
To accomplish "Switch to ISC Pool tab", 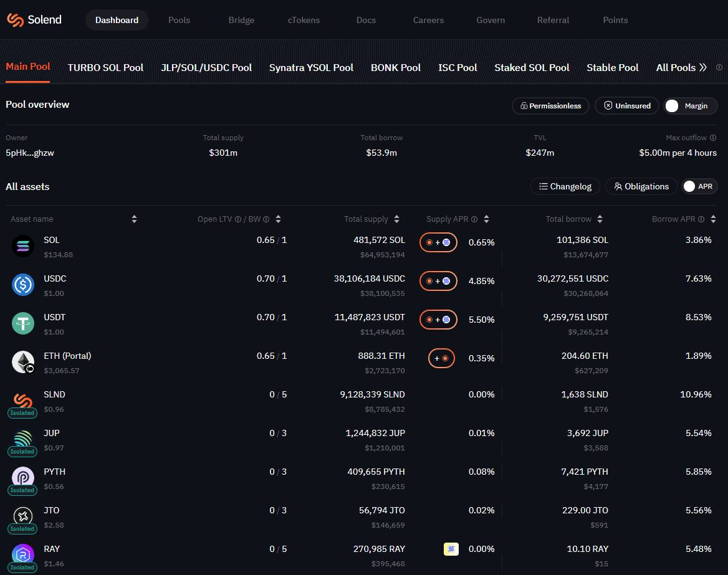I will (457, 67).
